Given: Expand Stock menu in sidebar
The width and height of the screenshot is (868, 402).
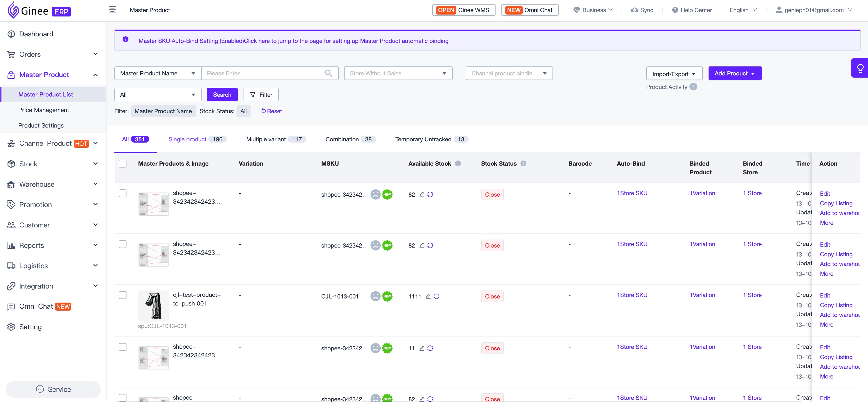Looking at the screenshot, I should pos(53,164).
